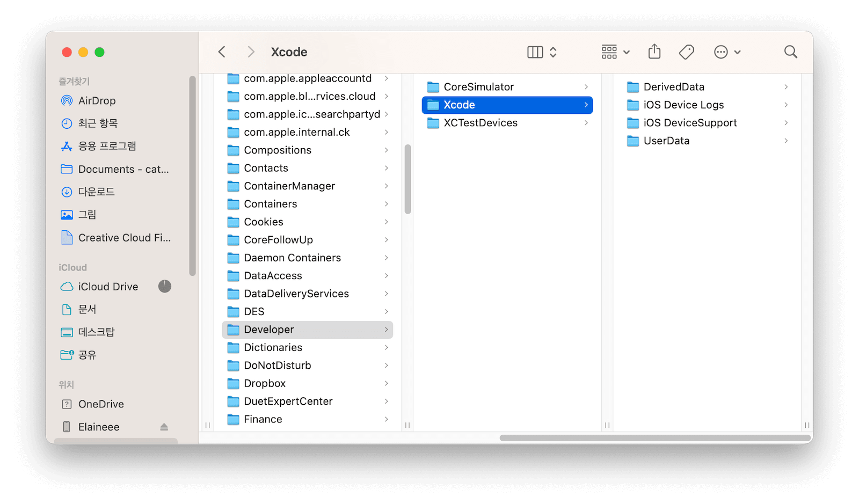This screenshot has height=504, width=859.
Task: Open the grouping options icon
Action: [609, 52]
